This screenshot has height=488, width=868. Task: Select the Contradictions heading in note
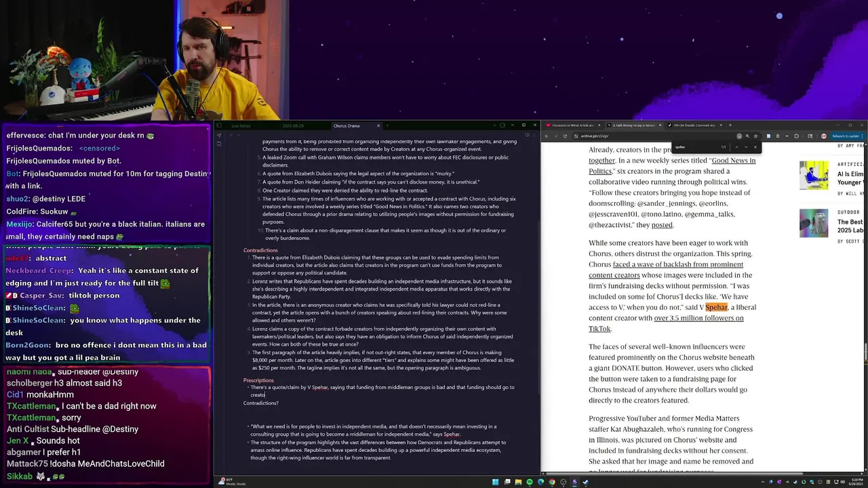(260, 250)
